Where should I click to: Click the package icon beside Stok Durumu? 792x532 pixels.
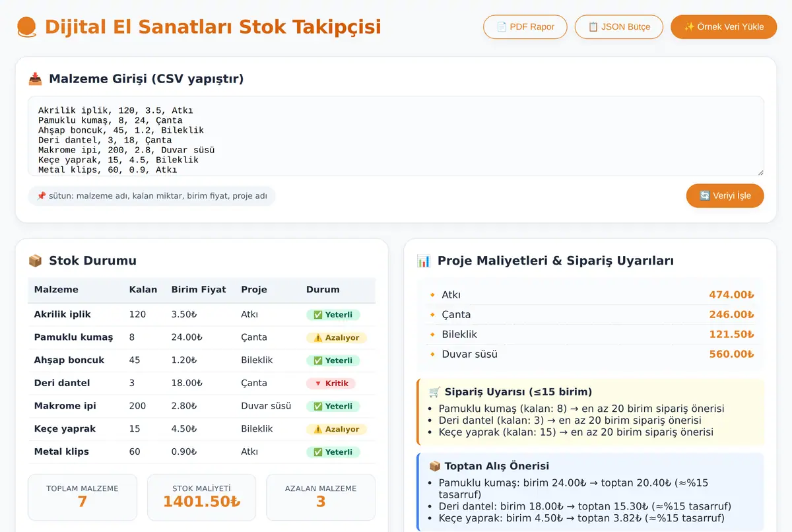pos(35,261)
